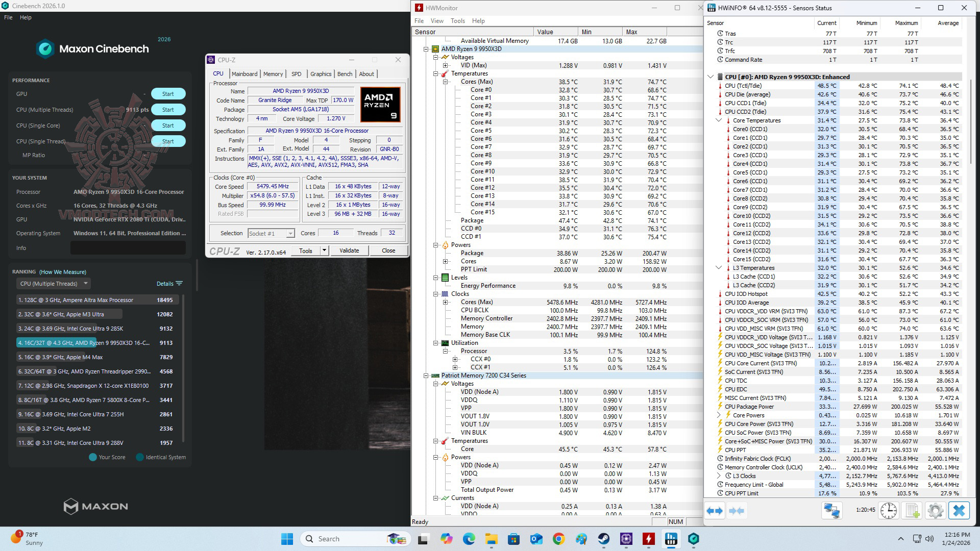
Task: Open the Tools menu in HWMonitor
Action: coord(457,21)
